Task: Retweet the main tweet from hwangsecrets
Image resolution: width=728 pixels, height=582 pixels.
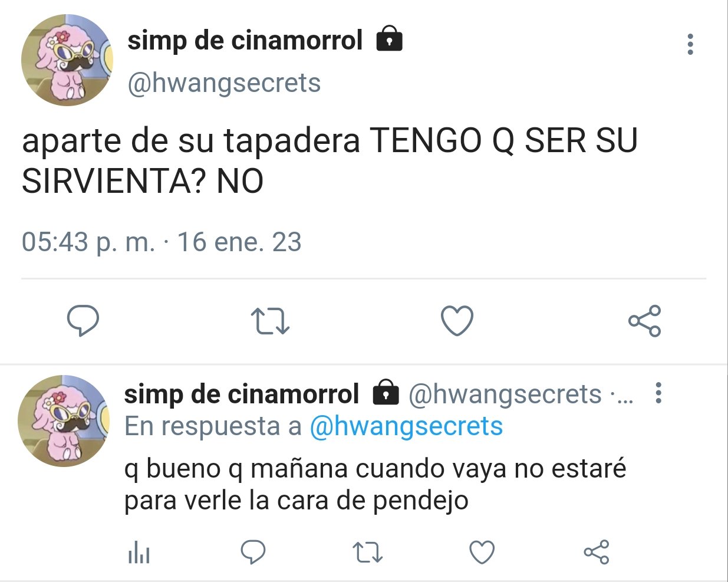Action: click(270, 321)
